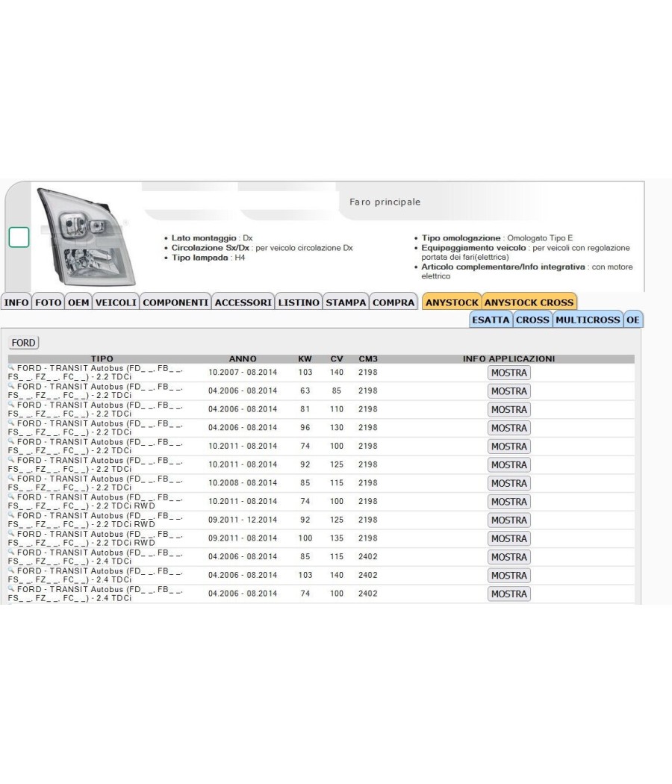Click magnifier icon of the 74 kW 2402 row
The width and height of the screenshot is (672, 784).
coord(11,588)
